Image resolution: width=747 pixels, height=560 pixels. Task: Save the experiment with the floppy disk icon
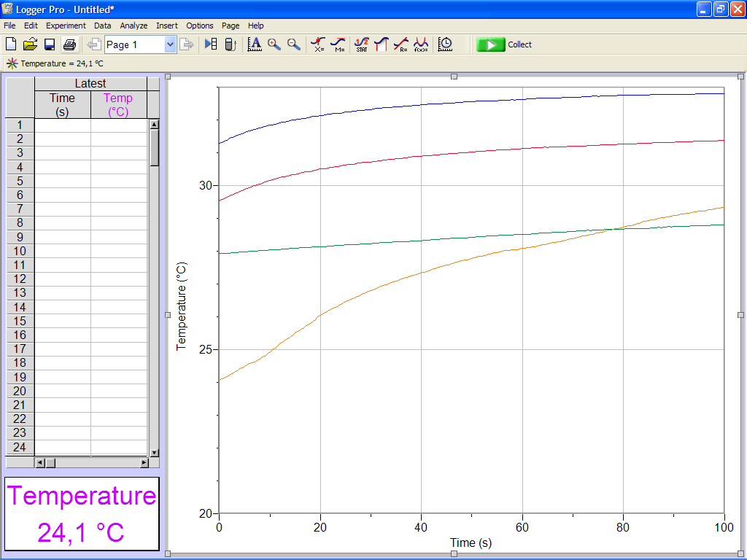tap(49, 44)
